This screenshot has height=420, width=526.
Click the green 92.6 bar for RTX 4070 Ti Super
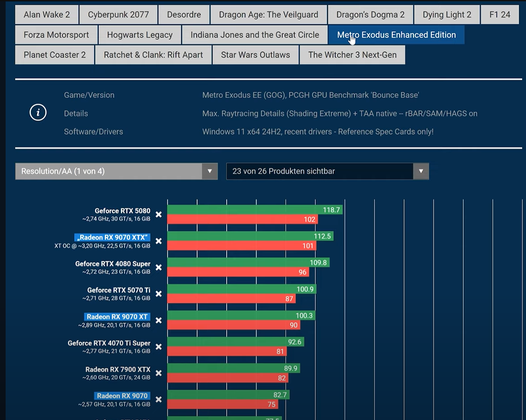pos(236,342)
